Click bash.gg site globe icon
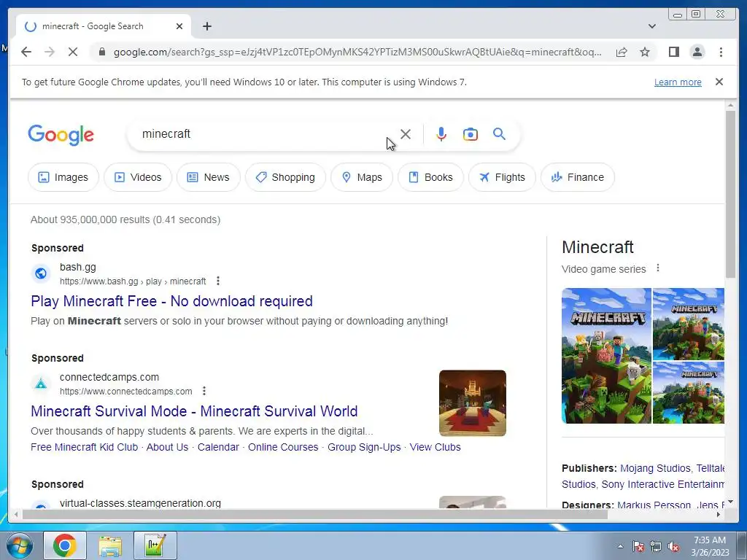Screen dimensions: 747x560 [41, 273]
